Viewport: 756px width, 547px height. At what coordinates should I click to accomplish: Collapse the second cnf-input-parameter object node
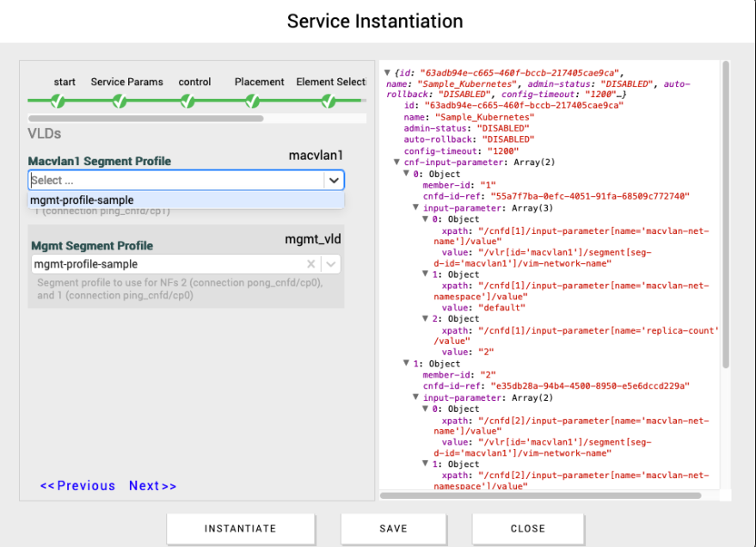[407, 364]
